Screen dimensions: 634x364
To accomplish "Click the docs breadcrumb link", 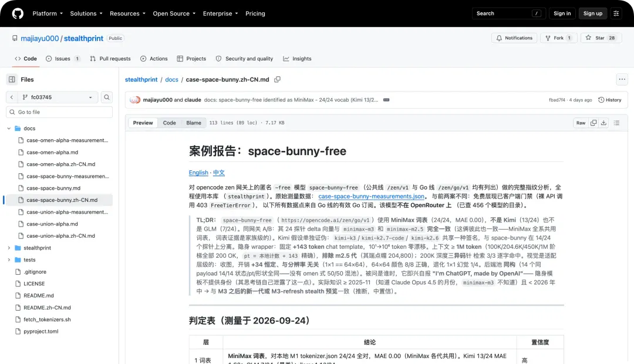I will click(x=171, y=79).
